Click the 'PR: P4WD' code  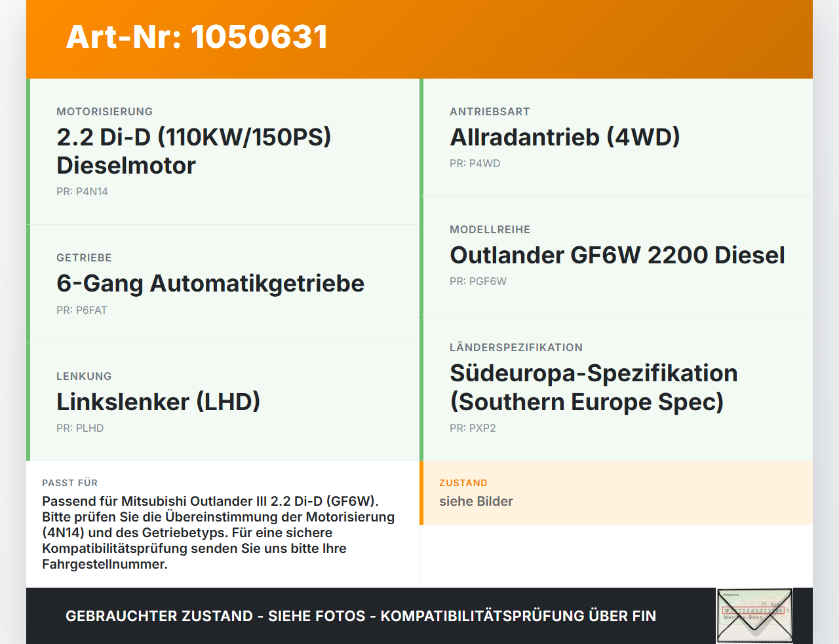coord(475,164)
